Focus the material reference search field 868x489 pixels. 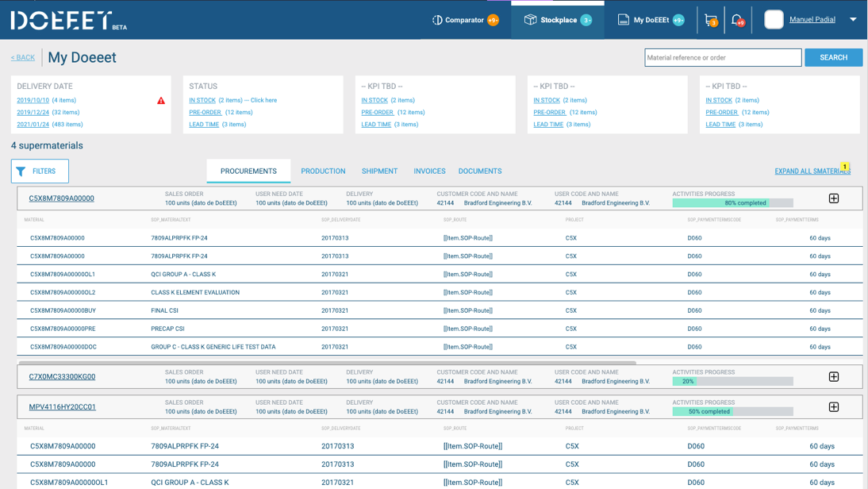coord(722,58)
